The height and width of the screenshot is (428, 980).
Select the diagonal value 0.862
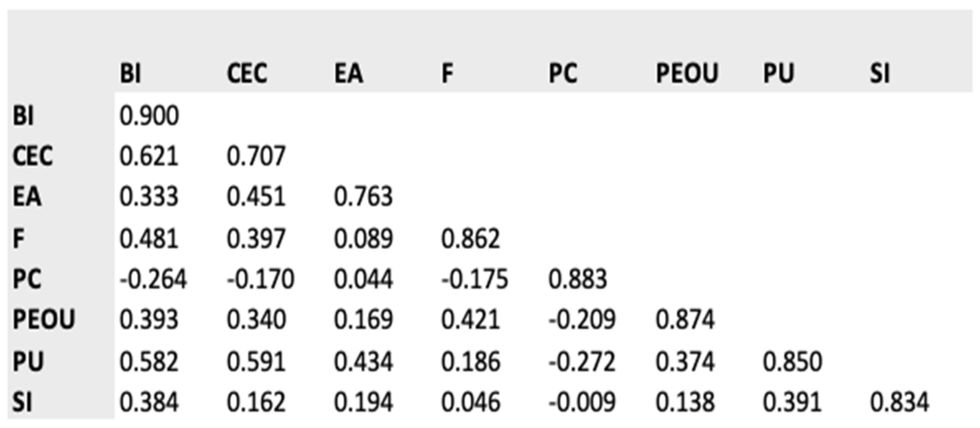471,239
